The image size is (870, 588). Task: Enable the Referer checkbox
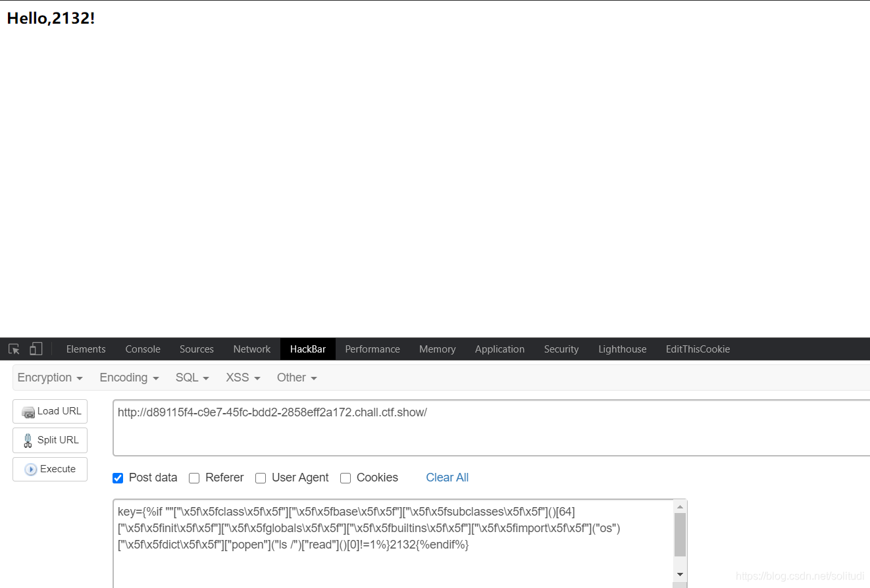point(194,478)
